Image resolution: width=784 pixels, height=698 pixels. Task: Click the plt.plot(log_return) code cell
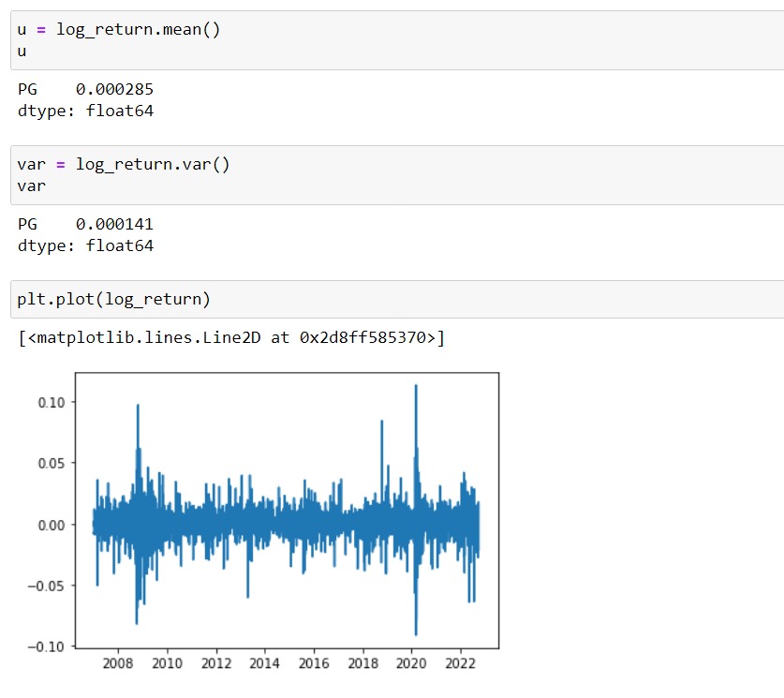coord(397,299)
